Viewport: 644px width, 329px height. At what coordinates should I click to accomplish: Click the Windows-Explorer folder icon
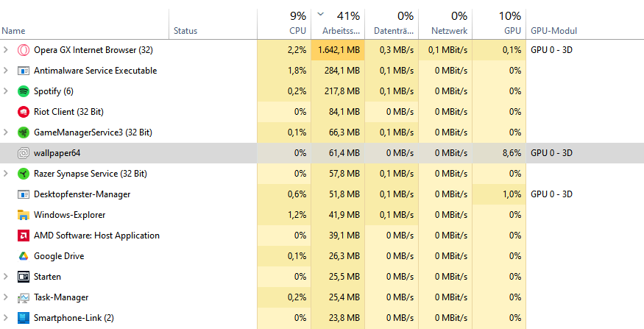coord(24,215)
